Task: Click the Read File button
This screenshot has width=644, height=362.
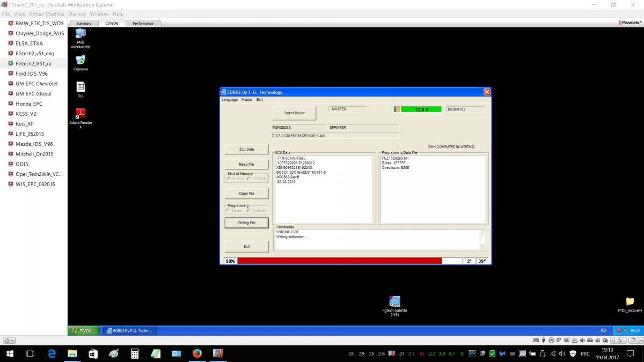Action: pyautogui.click(x=247, y=164)
